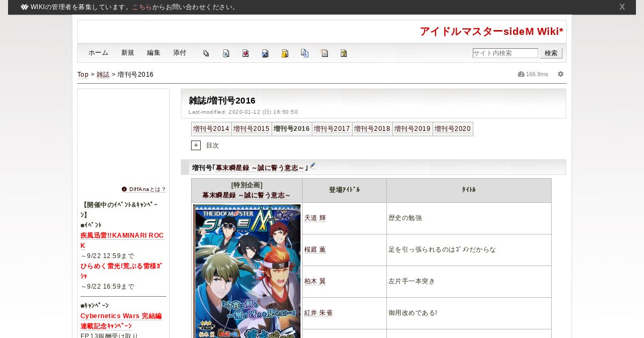644x338 pixels.
Task: Click the 166.9ms load time text
Action: (x=537, y=74)
